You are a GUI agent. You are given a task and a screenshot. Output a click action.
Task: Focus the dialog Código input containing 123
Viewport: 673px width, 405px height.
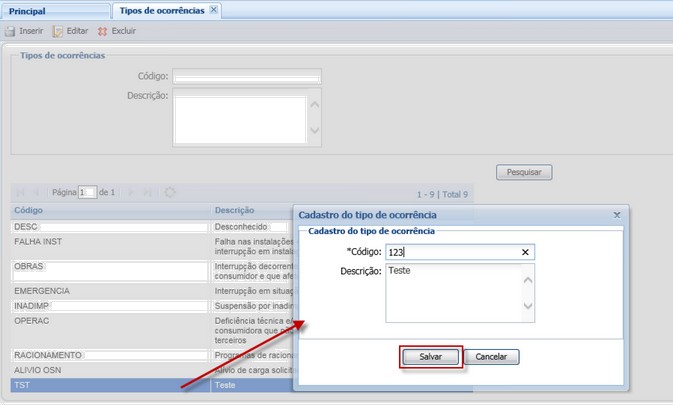pyautogui.click(x=450, y=253)
